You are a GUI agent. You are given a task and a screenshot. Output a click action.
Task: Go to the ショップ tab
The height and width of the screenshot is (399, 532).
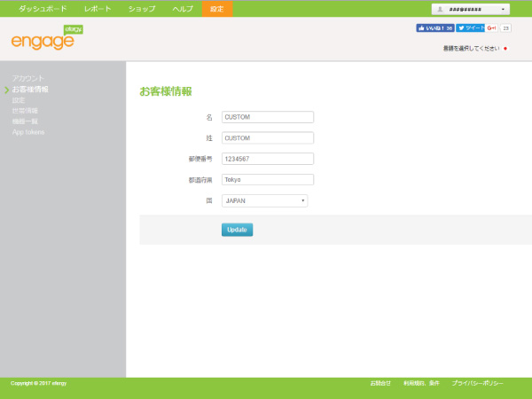coord(142,9)
